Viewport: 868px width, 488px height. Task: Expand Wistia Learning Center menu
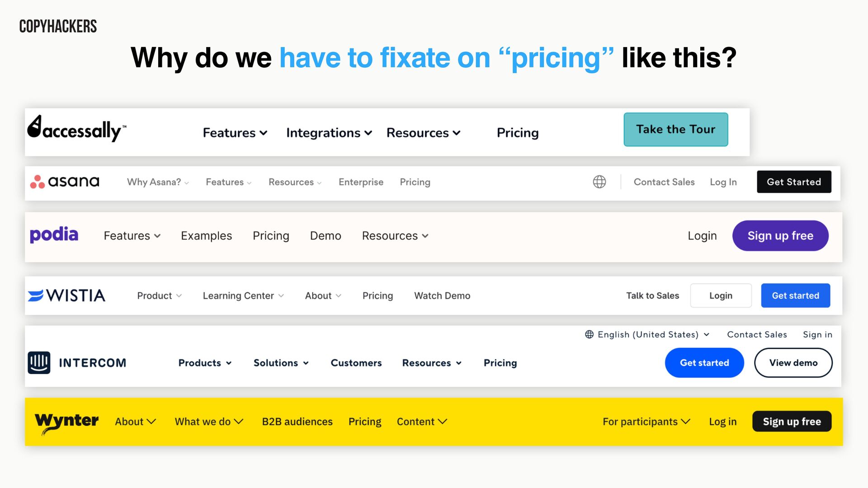pyautogui.click(x=243, y=296)
